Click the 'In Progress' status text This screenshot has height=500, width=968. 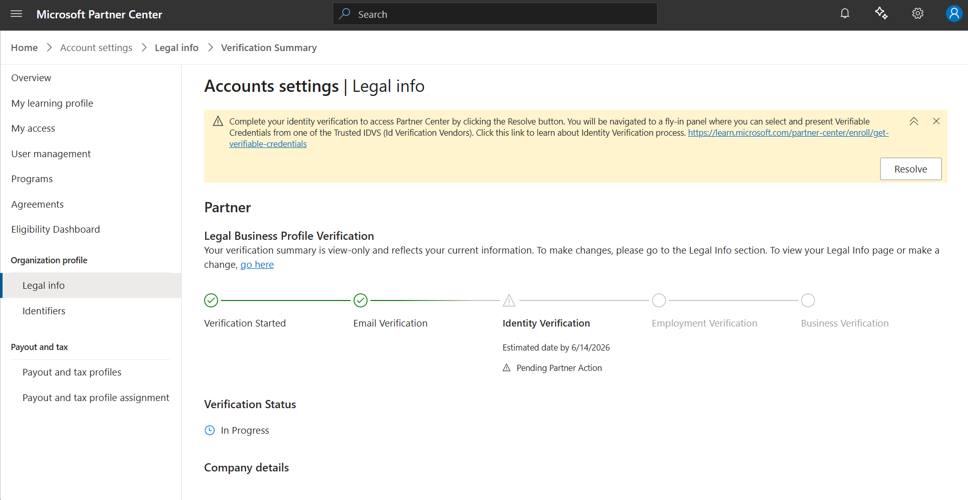245,430
